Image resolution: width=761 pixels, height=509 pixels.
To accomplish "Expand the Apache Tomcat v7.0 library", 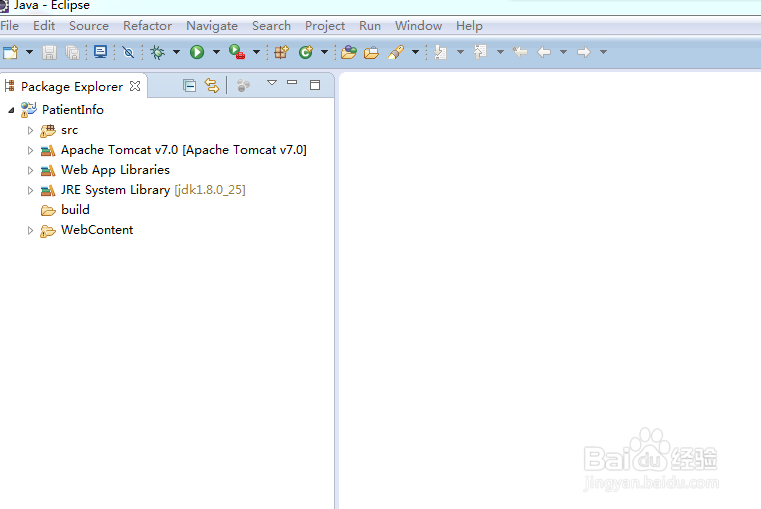I will [x=30, y=150].
